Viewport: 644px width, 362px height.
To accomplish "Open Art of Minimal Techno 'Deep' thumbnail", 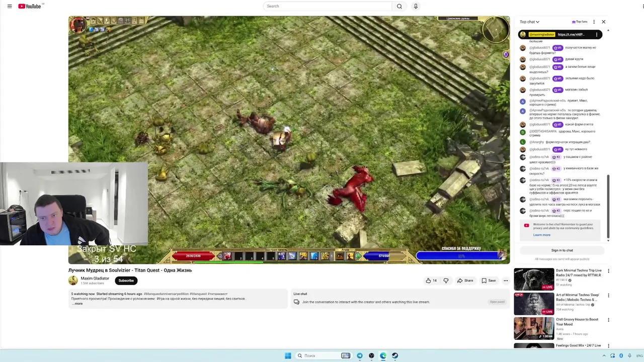I will [x=534, y=304].
